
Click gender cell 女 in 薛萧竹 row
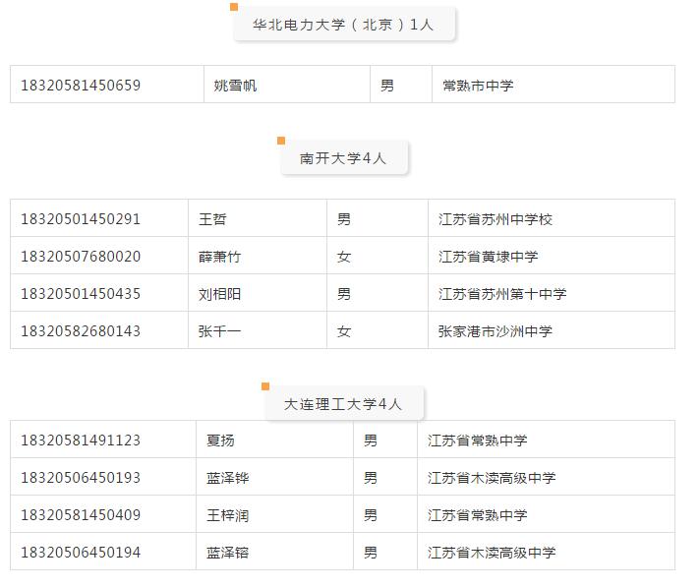[344, 257]
